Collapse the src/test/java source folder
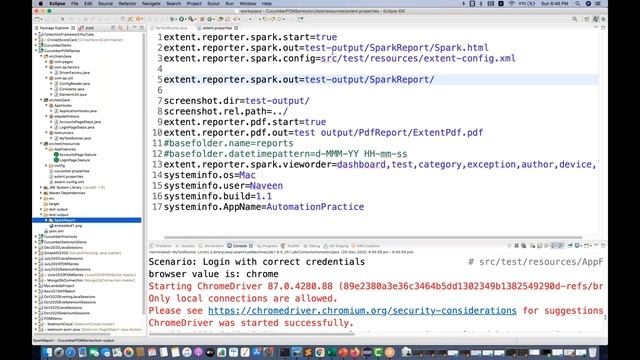The image size is (640, 360). [41, 100]
